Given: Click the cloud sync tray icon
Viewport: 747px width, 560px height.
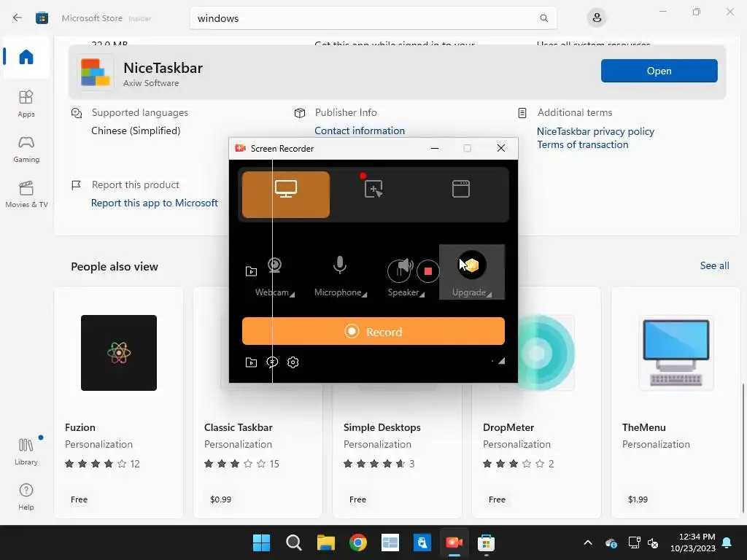Looking at the screenshot, I should 611,542.
